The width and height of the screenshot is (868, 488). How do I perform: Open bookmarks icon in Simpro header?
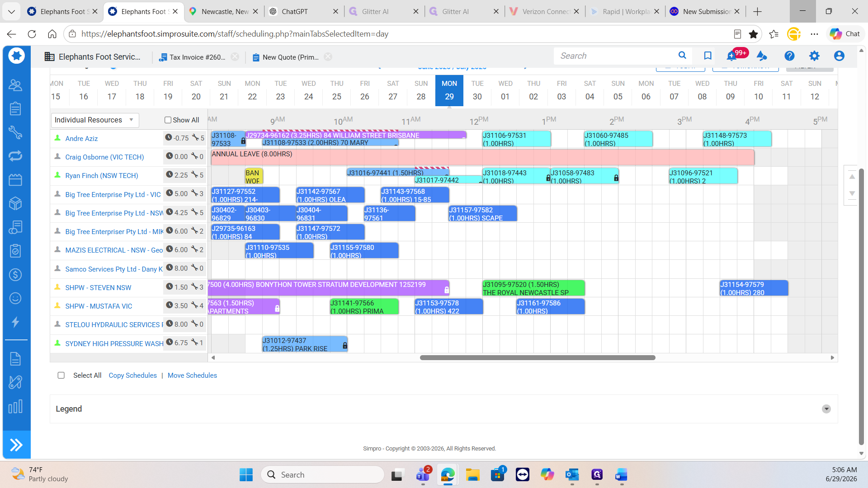pyautogui.click(x=708, y=56)
